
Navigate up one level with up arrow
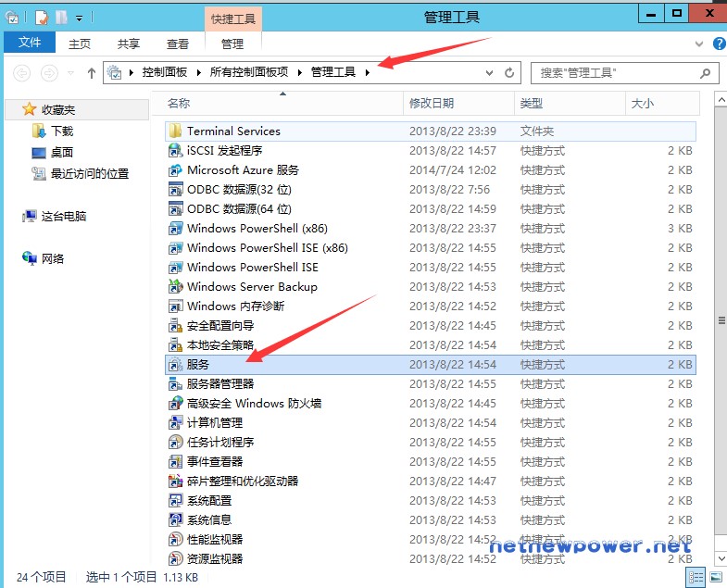(92, 72)
